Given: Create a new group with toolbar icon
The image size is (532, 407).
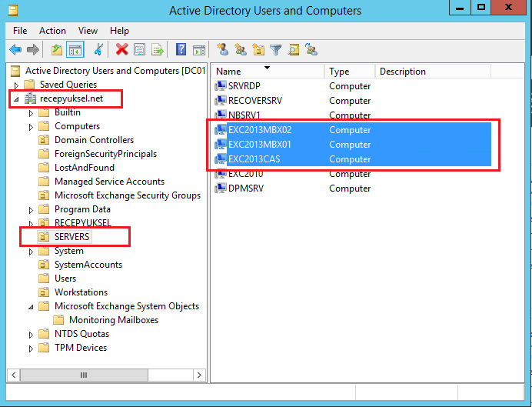Looking at the screenshot, I should [x=241, y=49].
